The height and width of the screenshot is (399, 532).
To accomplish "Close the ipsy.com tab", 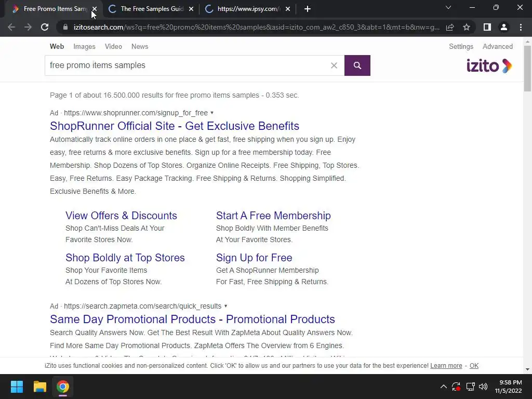I will click(288, 9).
